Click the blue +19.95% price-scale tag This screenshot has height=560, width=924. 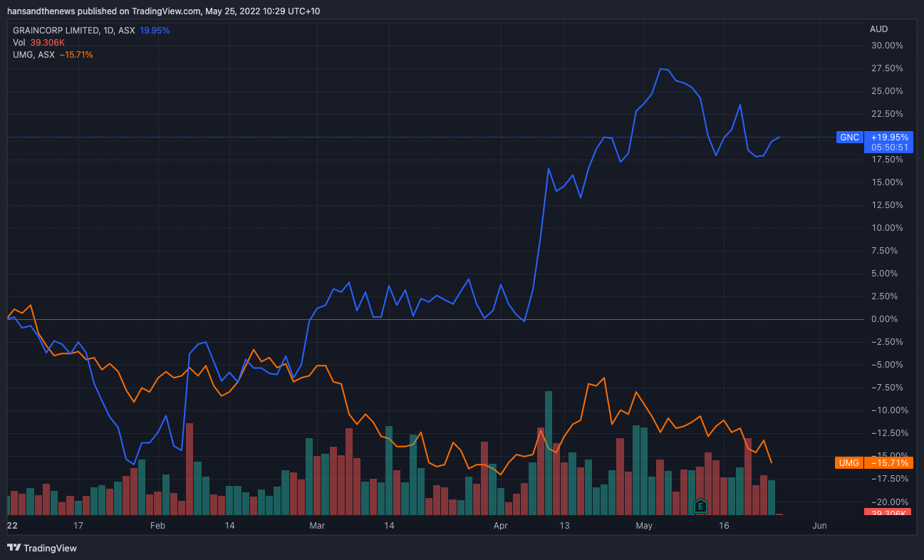(888, 137)
